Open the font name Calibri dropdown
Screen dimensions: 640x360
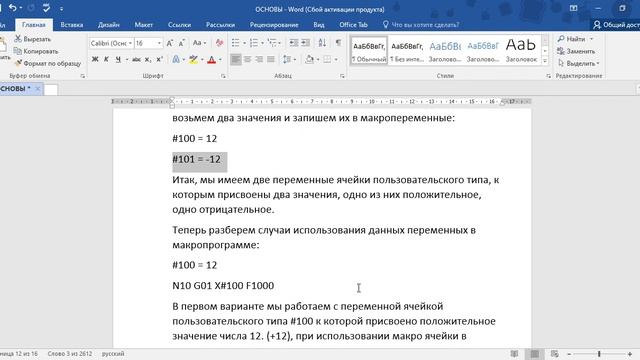[x=130, y=43]
